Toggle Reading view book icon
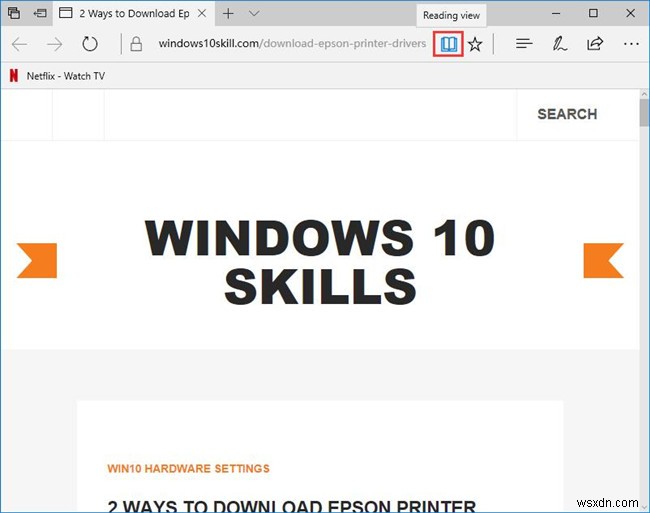Image resolution: width=650 pixels, height=513 pixels. 448,44
